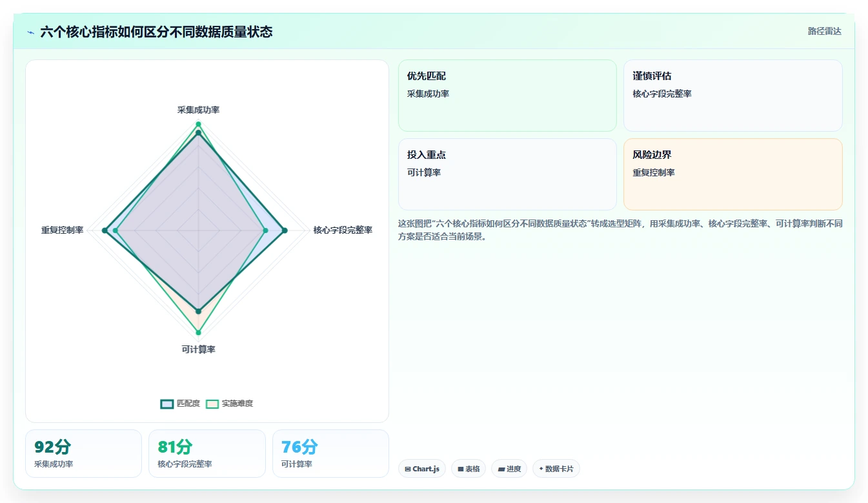This screenshot has height=503, width=868.
Task: Click the 核心字段完整率 radar axis label
Action: tap(343, 230)
